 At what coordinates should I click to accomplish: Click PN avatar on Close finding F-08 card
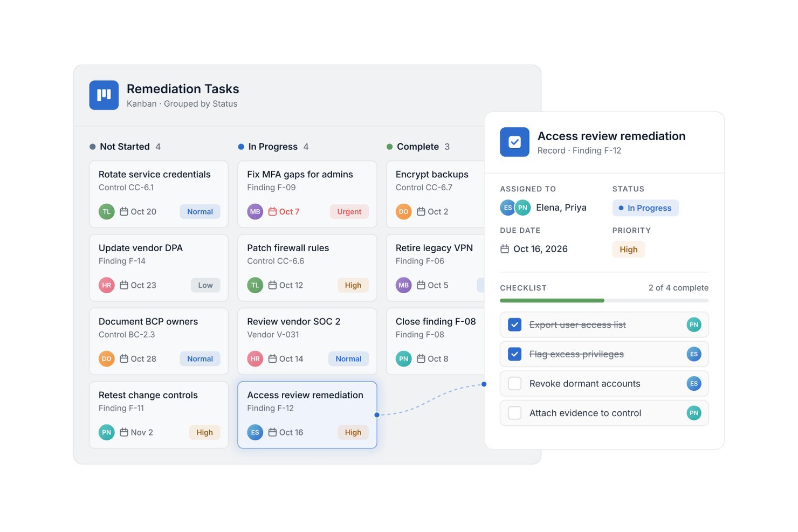tap(404, 359)
